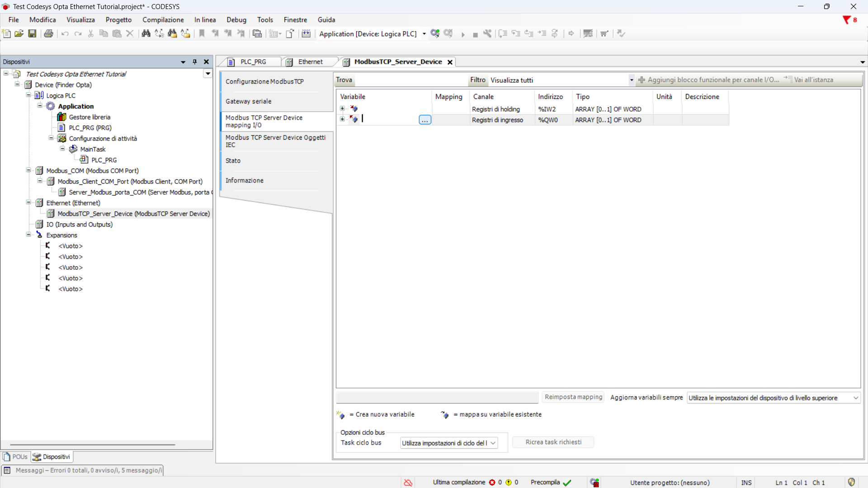Click the Dispositivi panel horizontal scrollbar
868x488 pixels.
[93, 445]
